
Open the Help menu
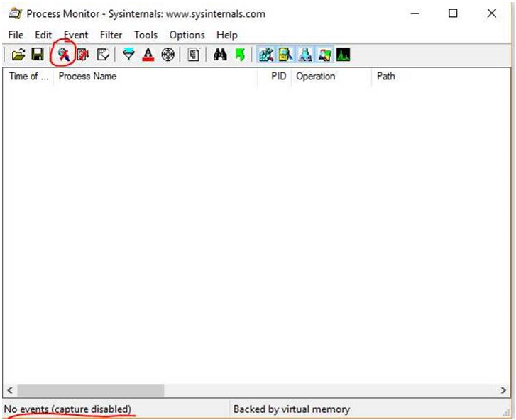pos(227,35)
